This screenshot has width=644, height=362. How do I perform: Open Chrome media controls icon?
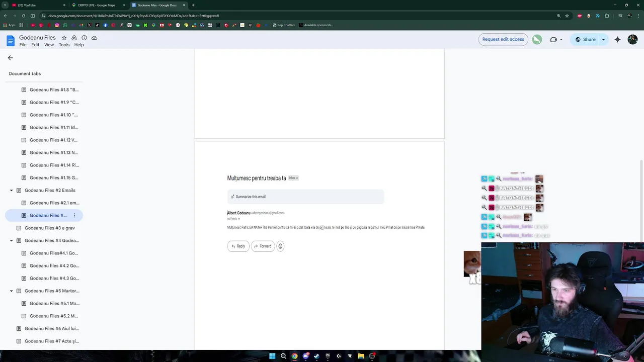click(x=620, y=16)
